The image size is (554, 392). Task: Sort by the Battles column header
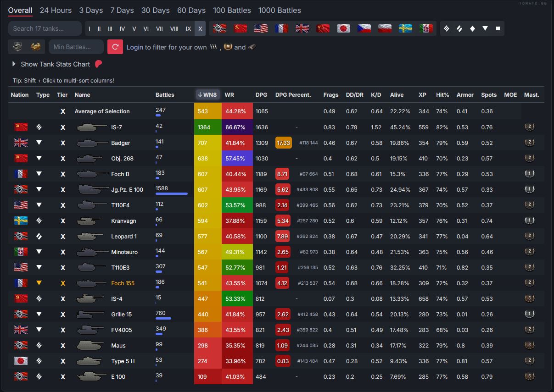click(x=165, y=95)
